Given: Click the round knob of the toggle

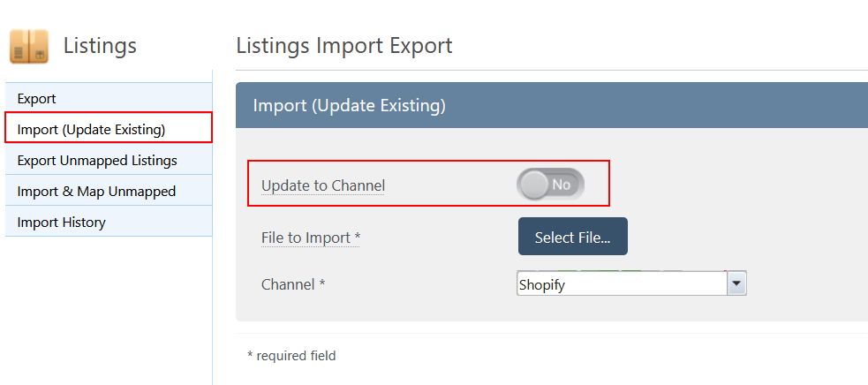Looking at the screenshot, I should 535,184.
